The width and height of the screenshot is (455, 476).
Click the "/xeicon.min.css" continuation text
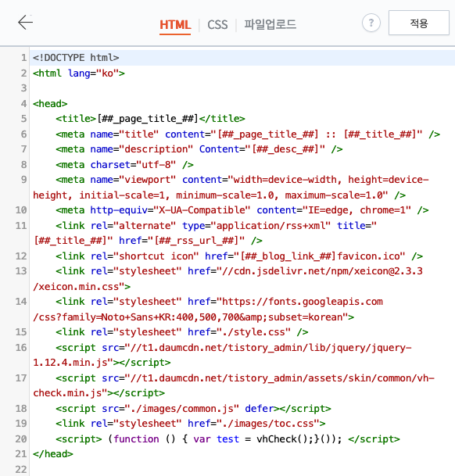[x=76, y=287]
